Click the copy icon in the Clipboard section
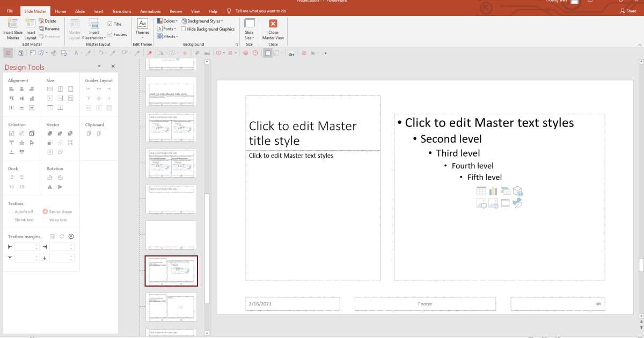 tap(89, 134)
